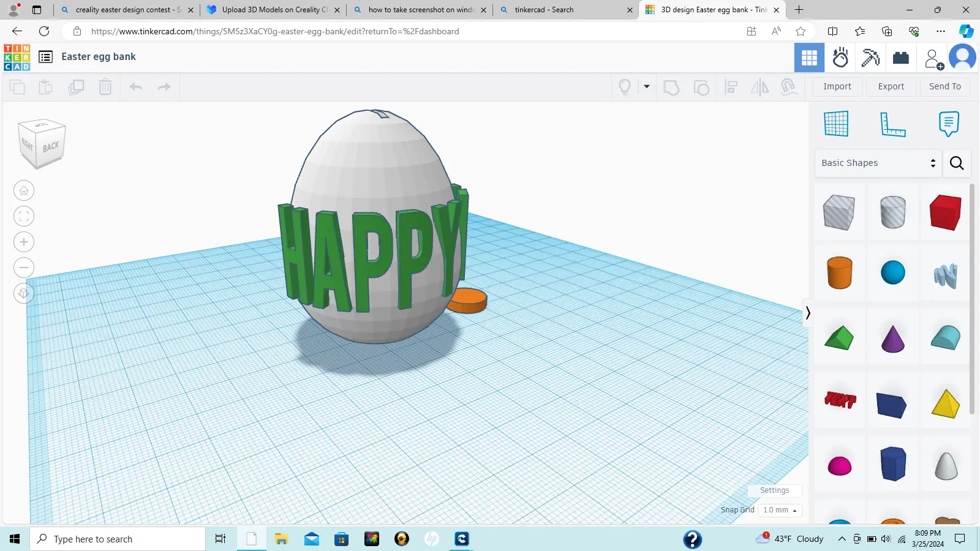Select the Align tool

731,86
